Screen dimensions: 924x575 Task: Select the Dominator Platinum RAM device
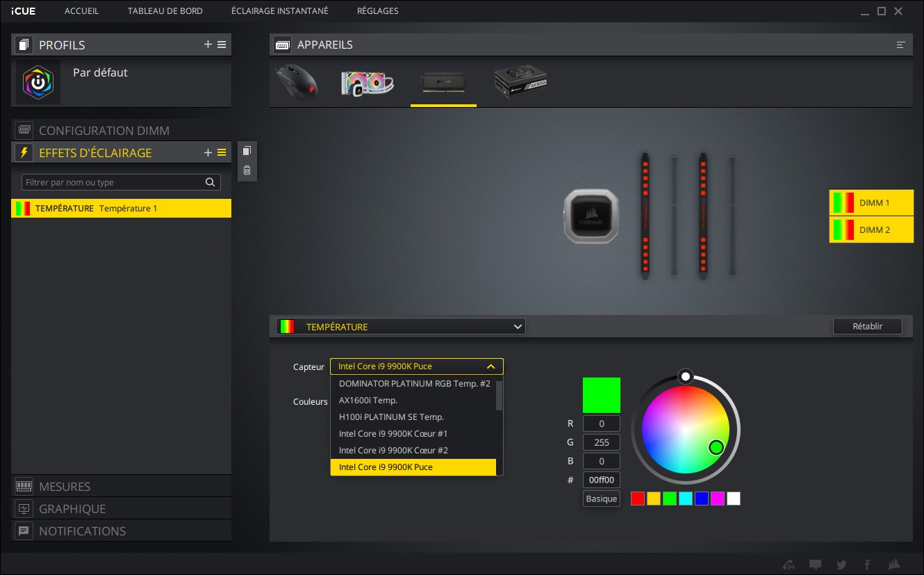[443, 82]
